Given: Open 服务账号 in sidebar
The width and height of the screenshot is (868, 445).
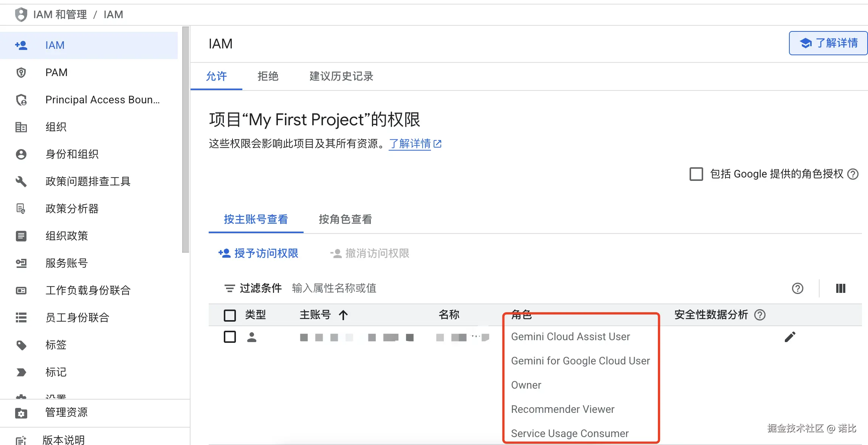Looking at the screenshot, I should click(67, 263).
